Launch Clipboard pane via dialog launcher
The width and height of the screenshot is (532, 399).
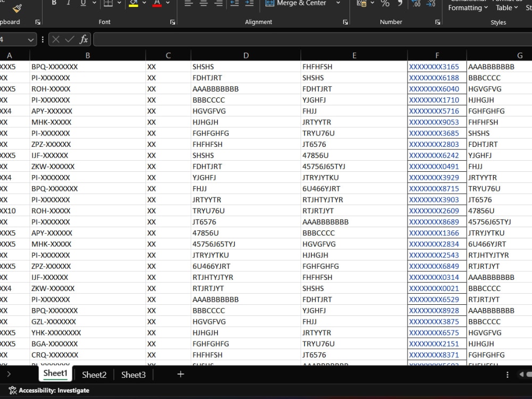click(x=38, y=22)
